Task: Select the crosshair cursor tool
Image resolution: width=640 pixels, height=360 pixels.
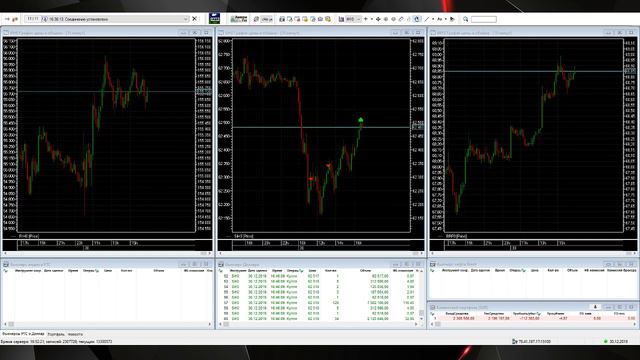Action: click(378, 19)
